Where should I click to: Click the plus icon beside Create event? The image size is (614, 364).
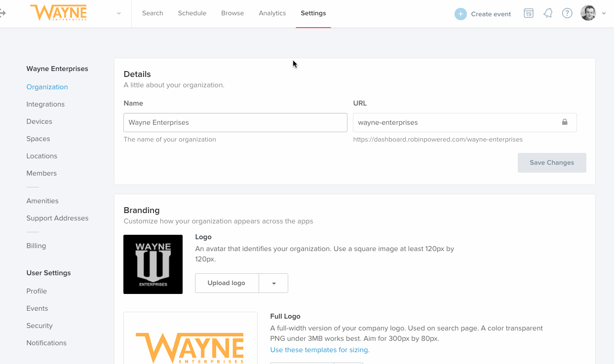coord(460,14)
